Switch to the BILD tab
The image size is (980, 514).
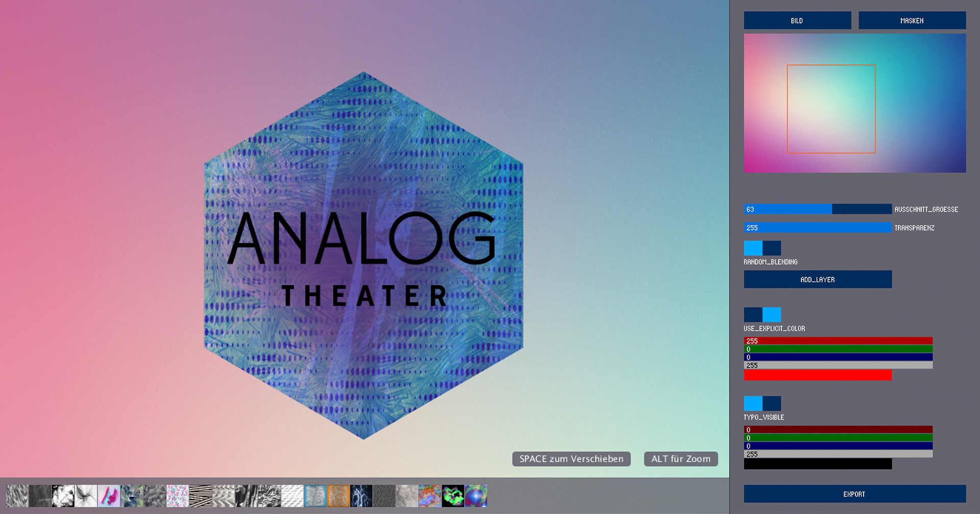click(x=797, y=20)
